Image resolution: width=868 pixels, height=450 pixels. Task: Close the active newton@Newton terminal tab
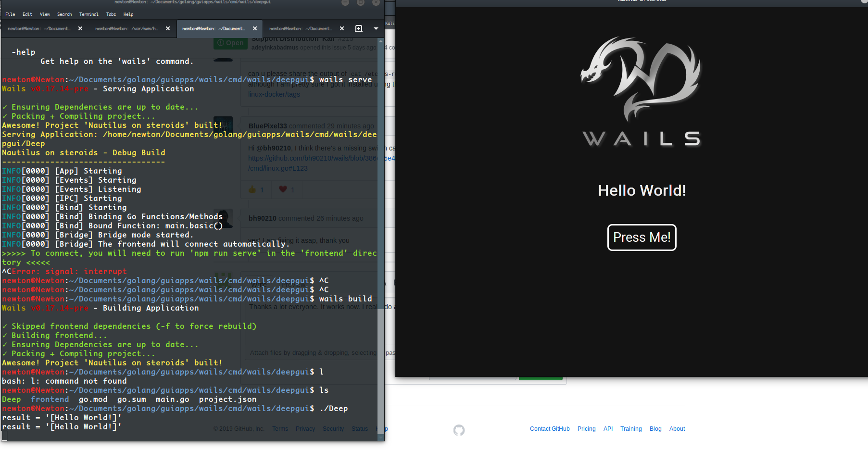point(254,28)
